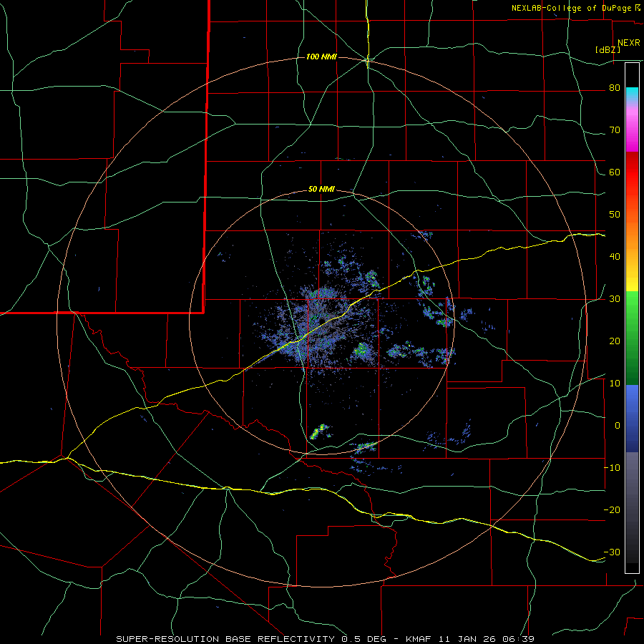
Task: Click the 20 value on the dBZ scale
Action: pyautogui.click(x=615, y=341)
